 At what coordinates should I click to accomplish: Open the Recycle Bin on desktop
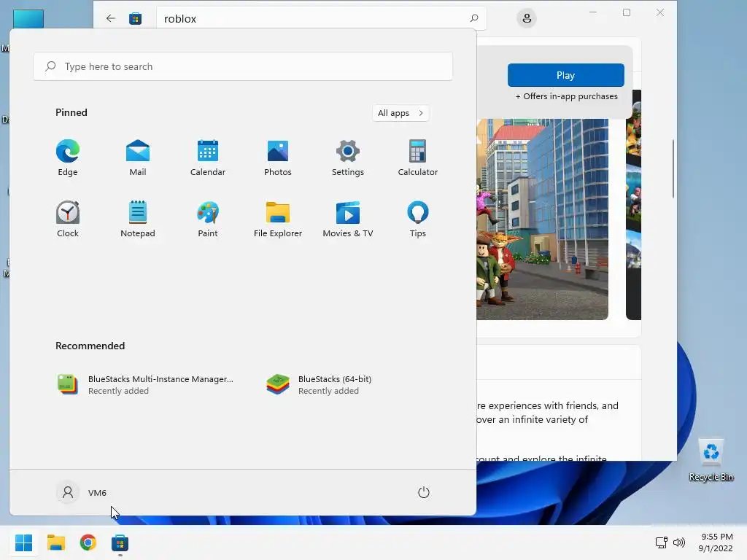(x=711, y=460)
